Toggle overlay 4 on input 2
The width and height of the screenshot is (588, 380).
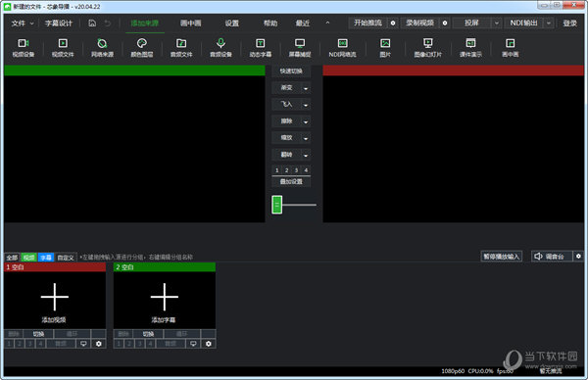coord(150,344)
